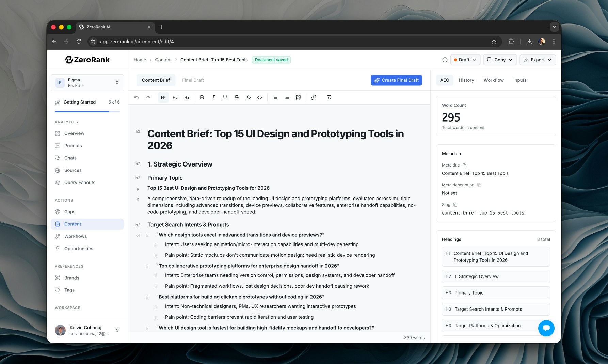Select the AEO panel tab
Image resolution: width=608 pixels, height=364 pixels.
pos(445,80)
